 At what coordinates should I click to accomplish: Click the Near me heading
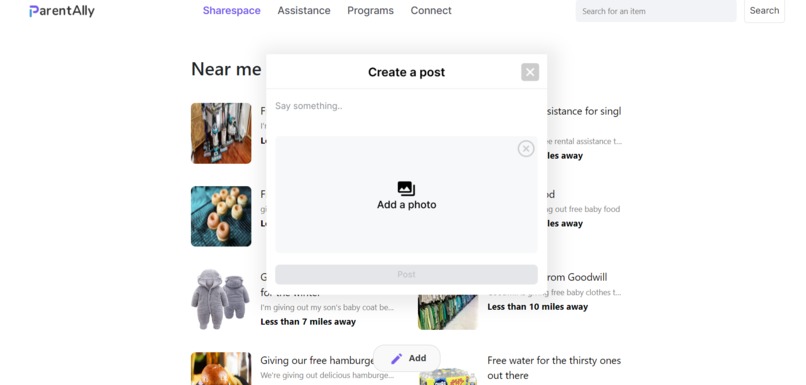226,69
